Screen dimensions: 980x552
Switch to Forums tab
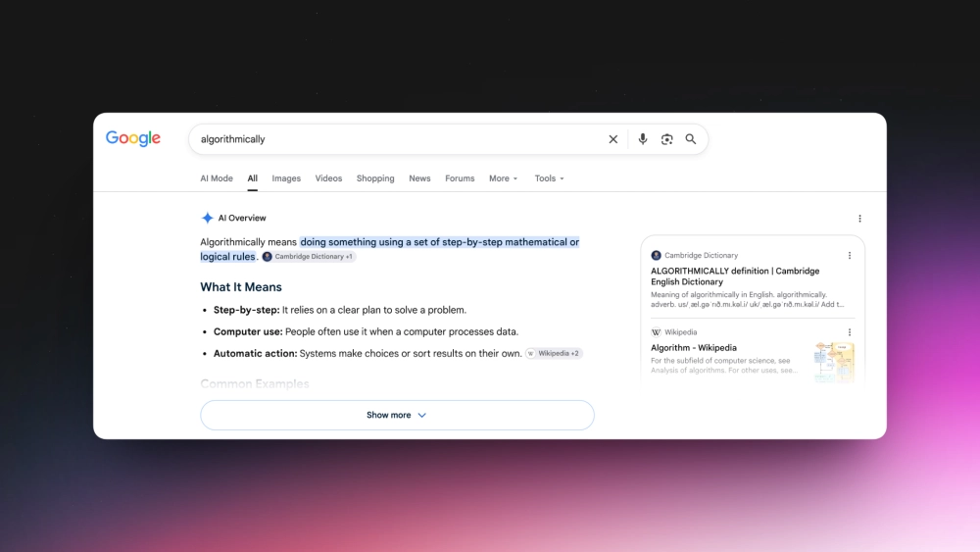coord(460,178)
